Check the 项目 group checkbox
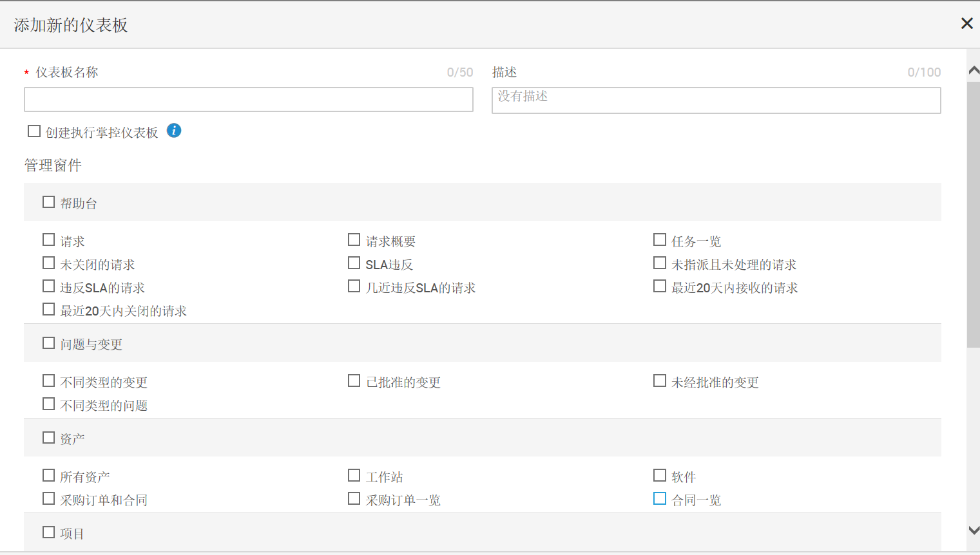The height and width of the screenshot is (555, 980). [x=48, y=532]
